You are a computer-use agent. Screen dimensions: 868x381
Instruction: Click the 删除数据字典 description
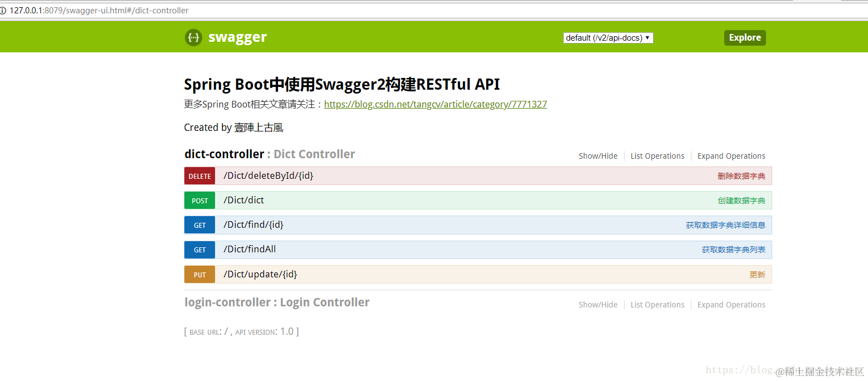tap(742, 176)
